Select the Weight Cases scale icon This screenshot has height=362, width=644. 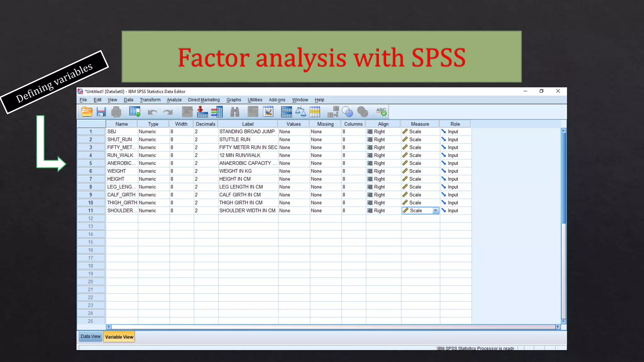300,112
